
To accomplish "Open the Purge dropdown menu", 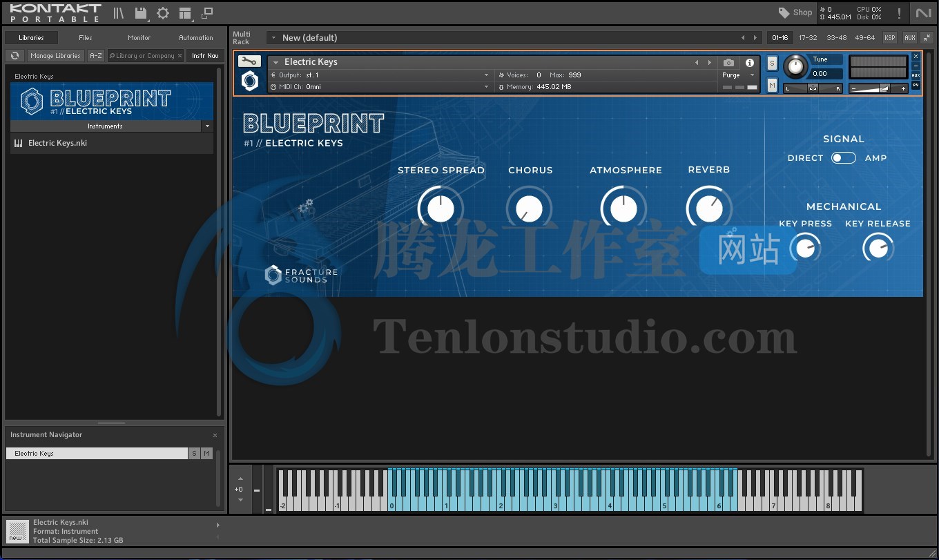I will 739,75.
